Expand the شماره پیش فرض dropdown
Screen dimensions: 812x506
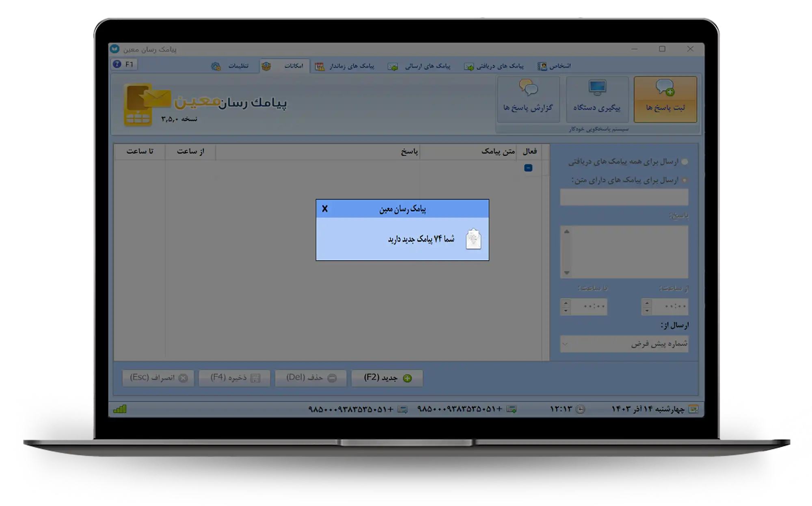pyautogui.click(x=565, y=344)
